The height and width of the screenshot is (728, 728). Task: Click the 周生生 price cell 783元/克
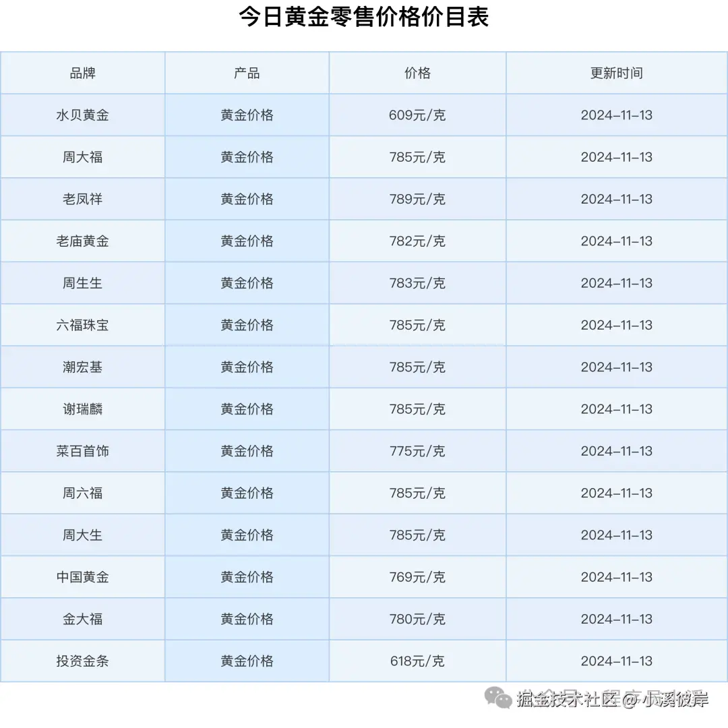click(417, 282)
